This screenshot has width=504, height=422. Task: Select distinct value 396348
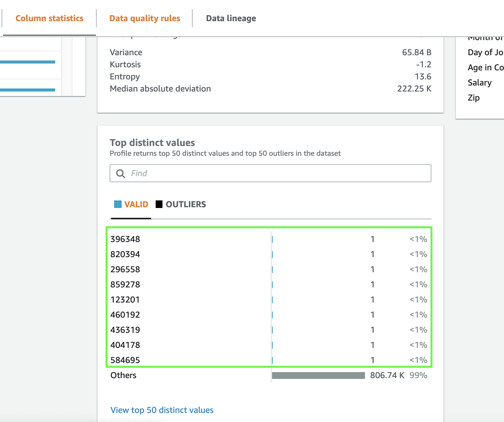click(x=125, y=239)
